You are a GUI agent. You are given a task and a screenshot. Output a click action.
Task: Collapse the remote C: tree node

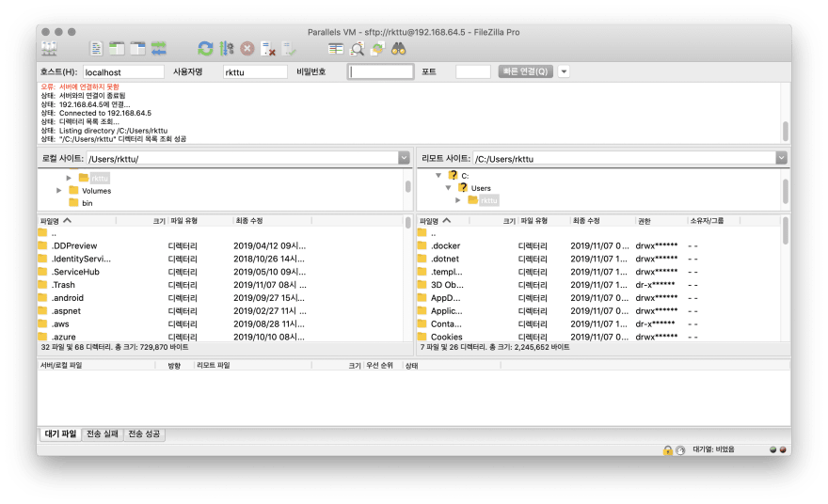[x=438, y=175]
